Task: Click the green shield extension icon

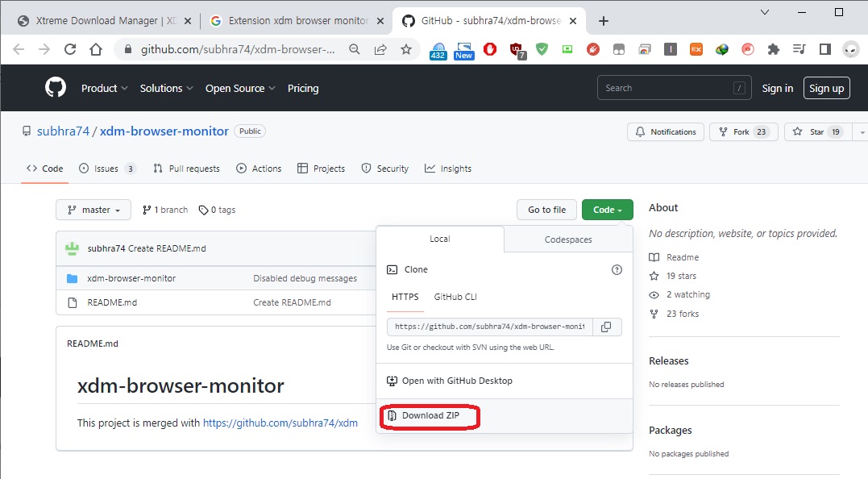Action: [542, 49]
